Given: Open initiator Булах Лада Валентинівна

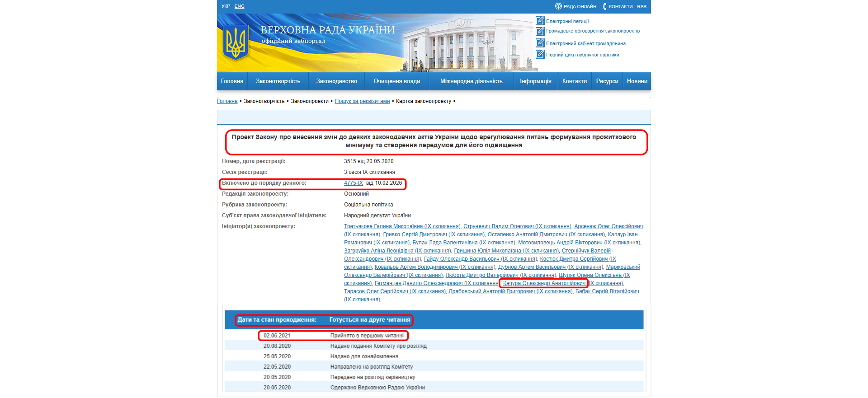Looking at the screenshot, I should [463, 243].
